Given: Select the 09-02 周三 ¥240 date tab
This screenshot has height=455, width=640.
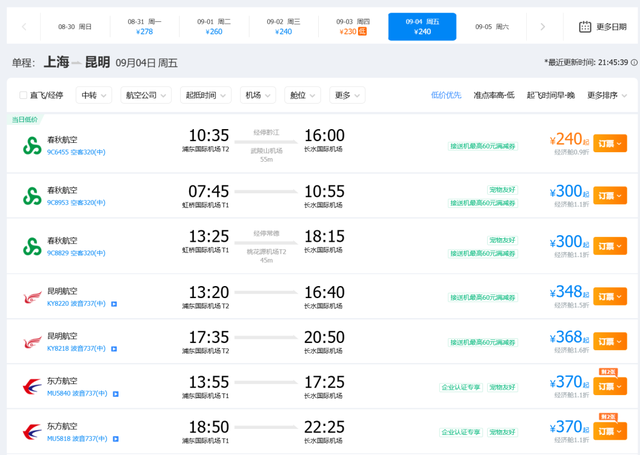Looking at the screenshot, I should click(283, 27).
